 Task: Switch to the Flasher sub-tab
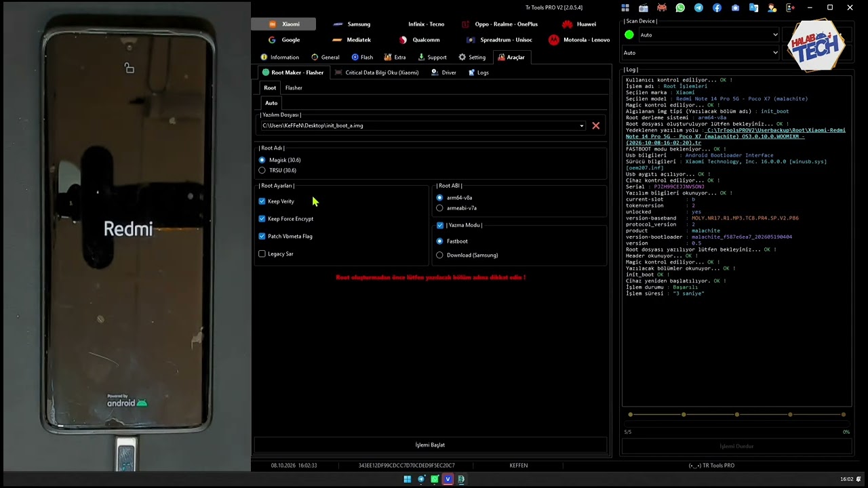[x=294, y=88]
